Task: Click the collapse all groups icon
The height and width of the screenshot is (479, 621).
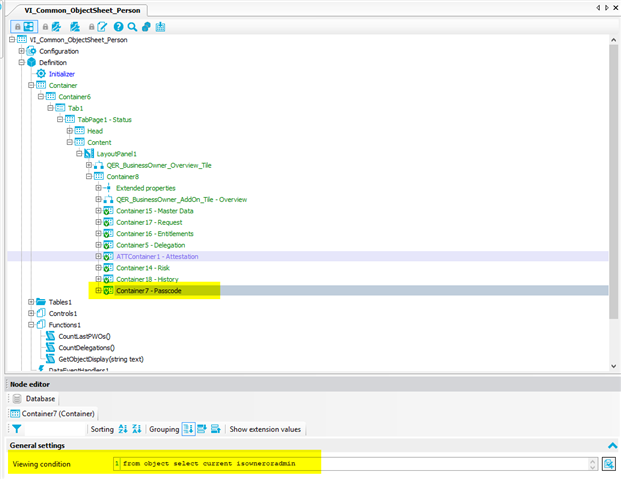Action: (x=216, y=429)
